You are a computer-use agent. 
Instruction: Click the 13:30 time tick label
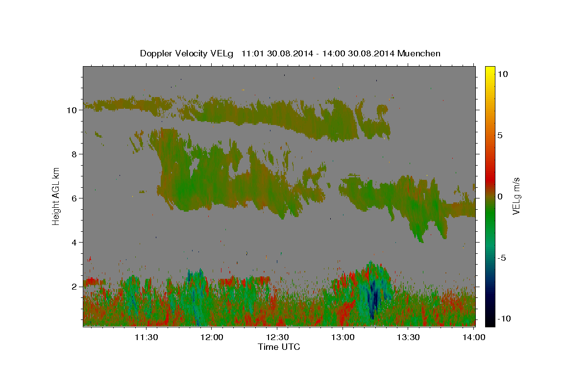click(409, 337)
